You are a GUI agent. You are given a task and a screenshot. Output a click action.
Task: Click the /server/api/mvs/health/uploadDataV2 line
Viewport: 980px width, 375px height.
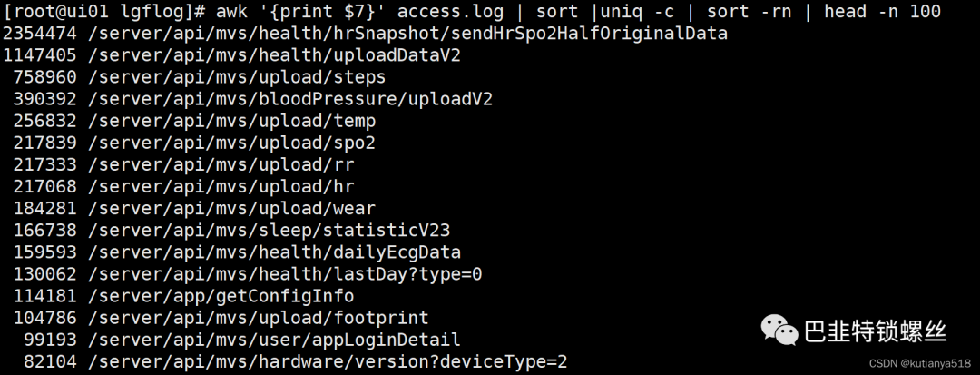pyautogui.click(x=232, y=55)
